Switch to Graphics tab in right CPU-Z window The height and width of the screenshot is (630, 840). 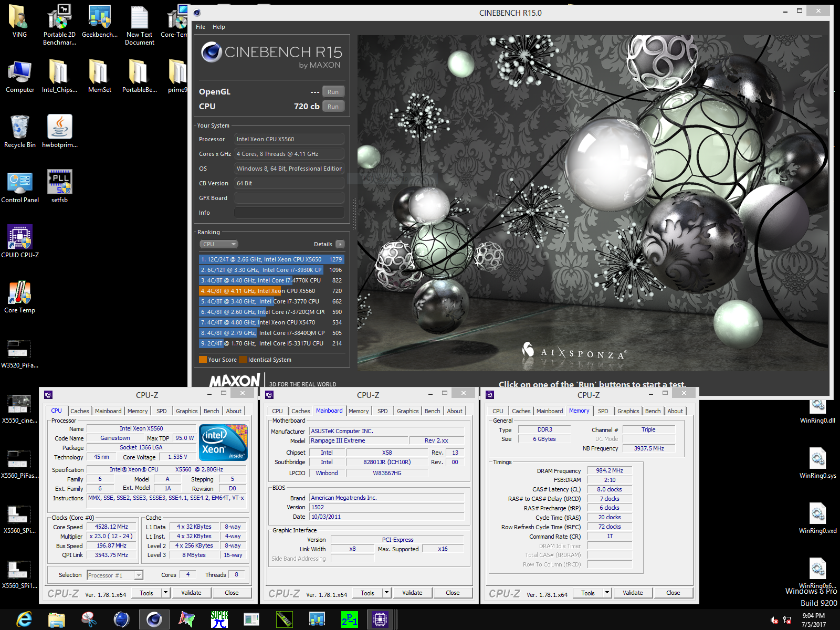click(628, 411)
